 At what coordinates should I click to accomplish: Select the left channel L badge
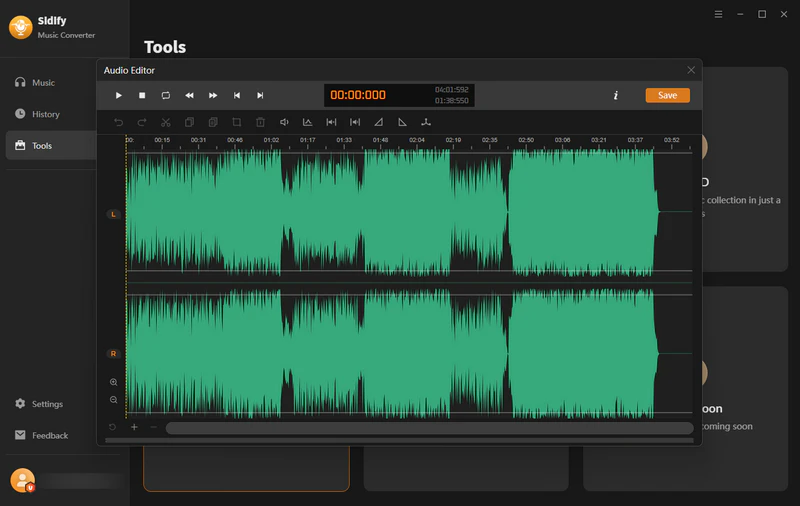coord(113,214)
